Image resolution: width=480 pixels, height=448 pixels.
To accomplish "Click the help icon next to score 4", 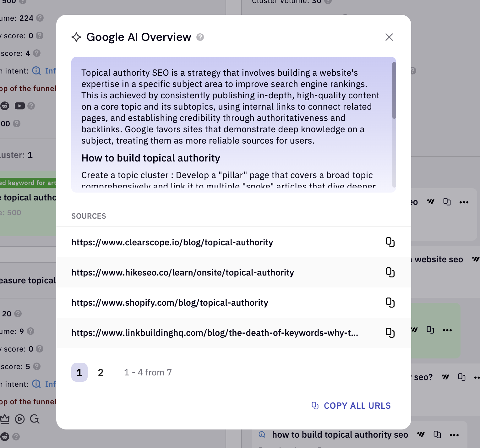I will [37, 53].
